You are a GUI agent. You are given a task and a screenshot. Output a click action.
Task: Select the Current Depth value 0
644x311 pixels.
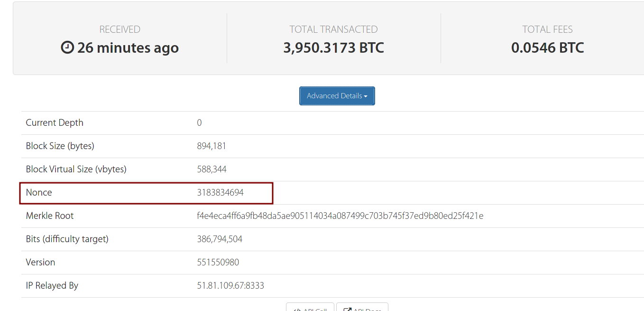199,123
